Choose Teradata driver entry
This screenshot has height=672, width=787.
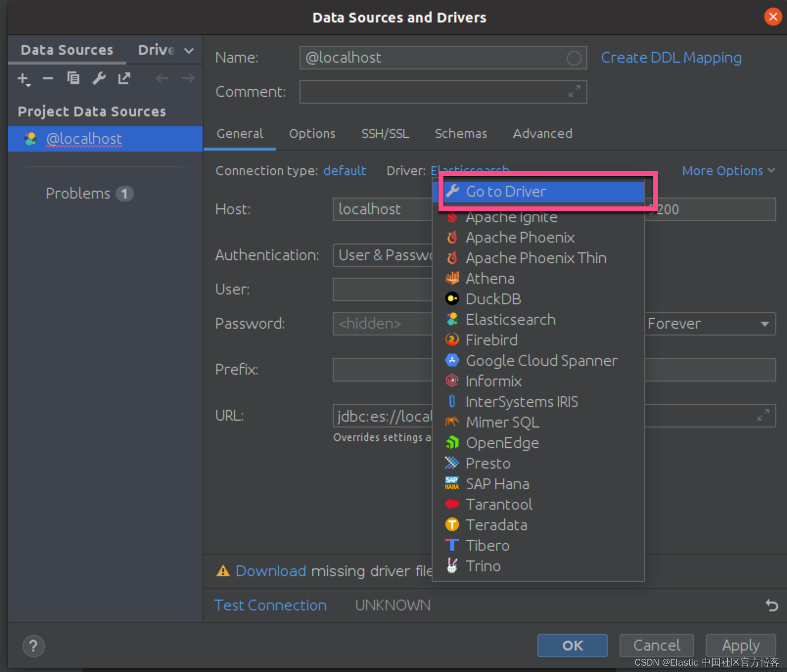pyautogui.click(x=538, y=525)
